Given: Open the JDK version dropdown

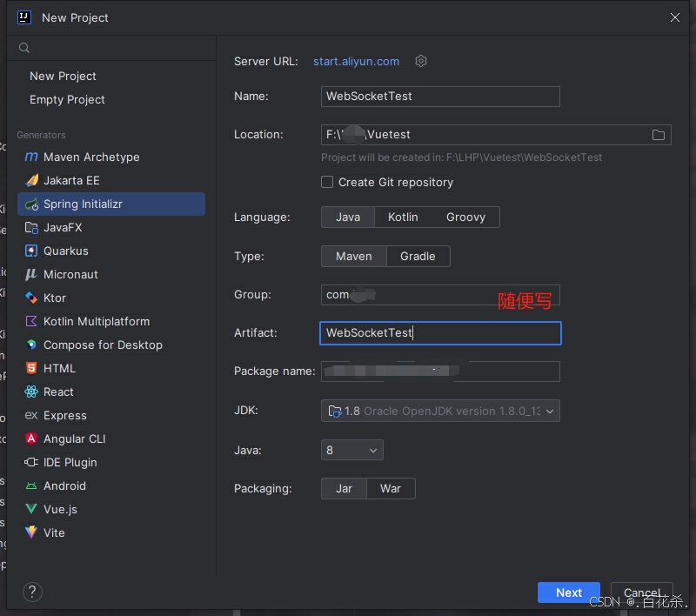Looking at the screenshot, I should pos(440,411).
